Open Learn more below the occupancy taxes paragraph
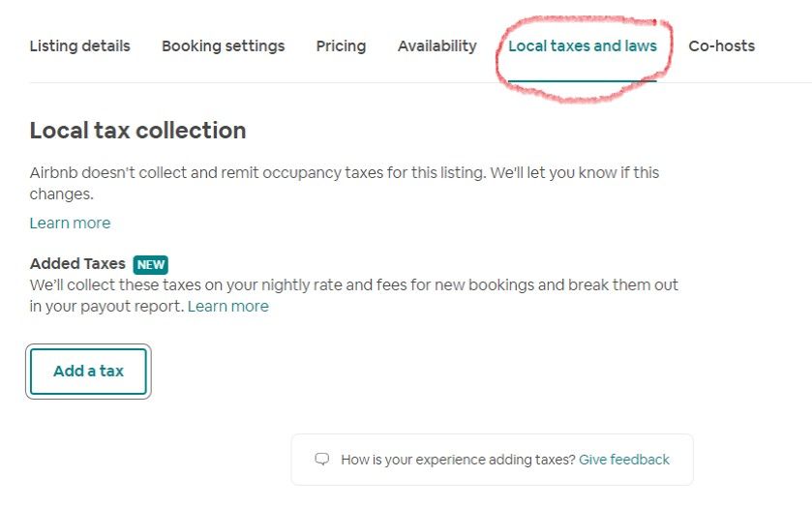 pos(70,223)
